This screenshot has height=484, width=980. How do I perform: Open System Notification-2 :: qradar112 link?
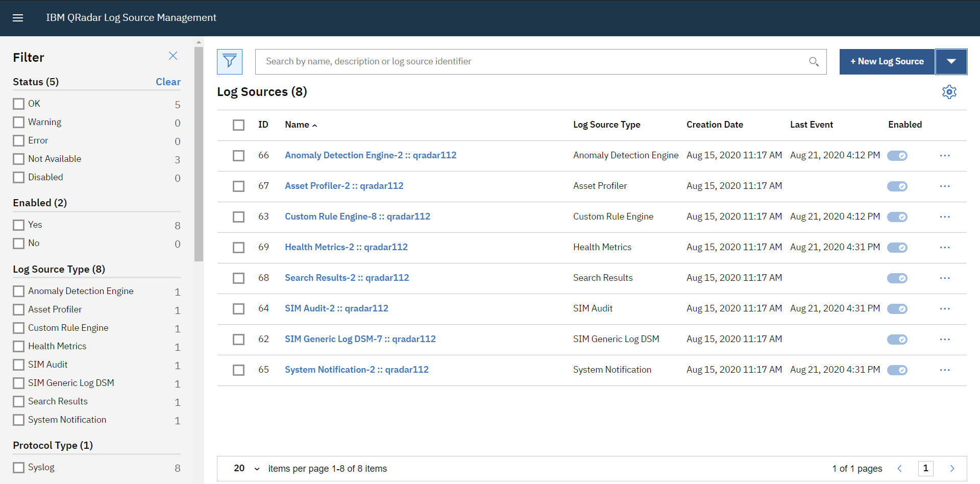point(357,370)
